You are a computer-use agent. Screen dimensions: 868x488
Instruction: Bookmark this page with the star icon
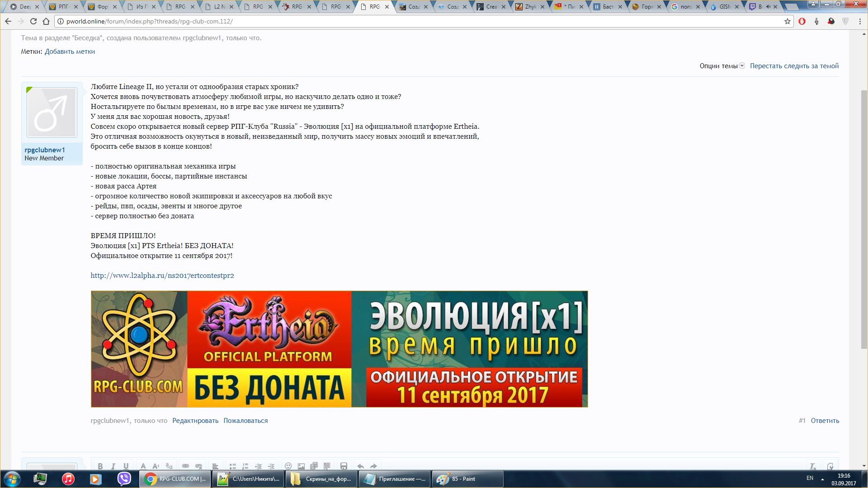click(x=788, y=21)
